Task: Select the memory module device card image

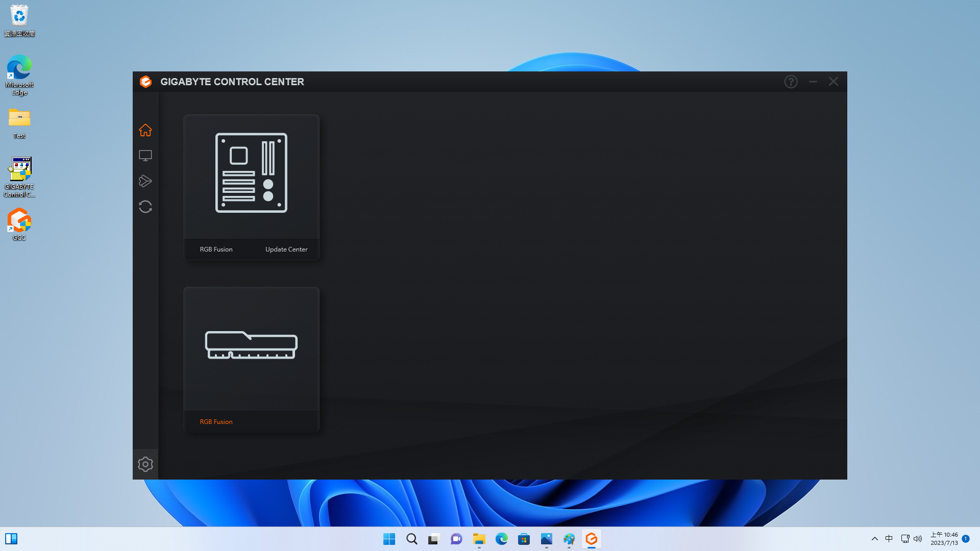Action: point(252,345)
